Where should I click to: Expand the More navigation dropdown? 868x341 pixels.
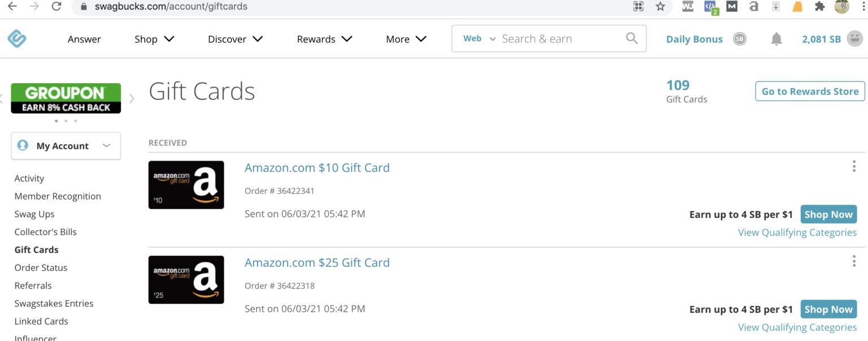click(405, 39)
